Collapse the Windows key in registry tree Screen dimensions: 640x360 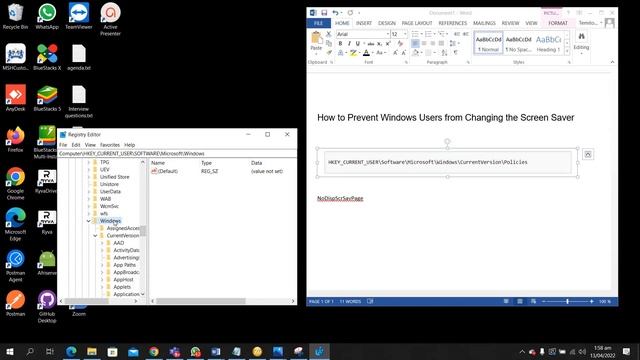click(x=89, y=221)
